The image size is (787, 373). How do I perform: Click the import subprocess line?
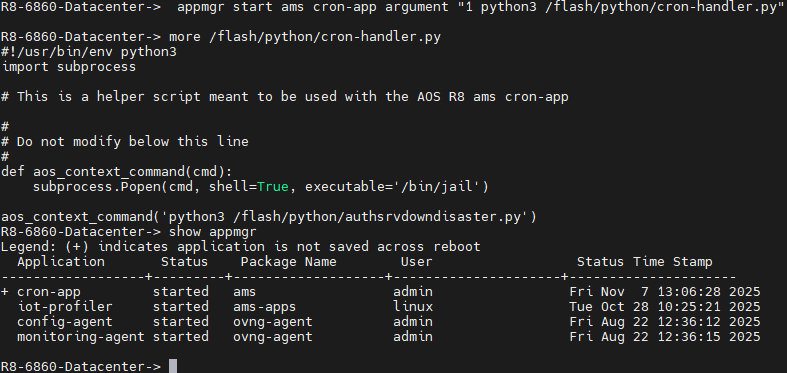(x=69, y=67)
